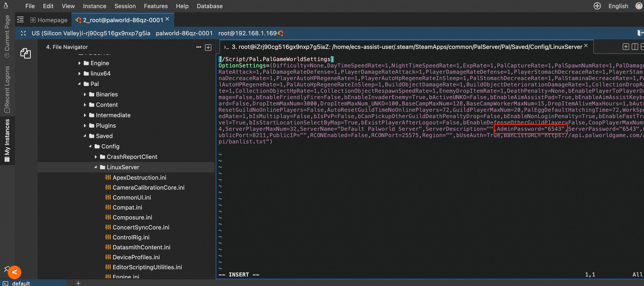Open the File menu

coord(30,6)
